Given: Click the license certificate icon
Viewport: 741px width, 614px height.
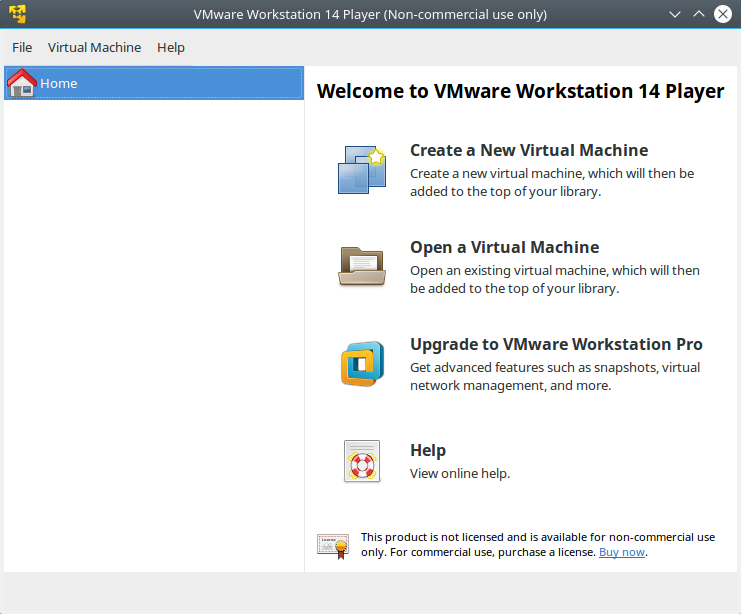Looking at the screenshot, I should tap(333, 546).
